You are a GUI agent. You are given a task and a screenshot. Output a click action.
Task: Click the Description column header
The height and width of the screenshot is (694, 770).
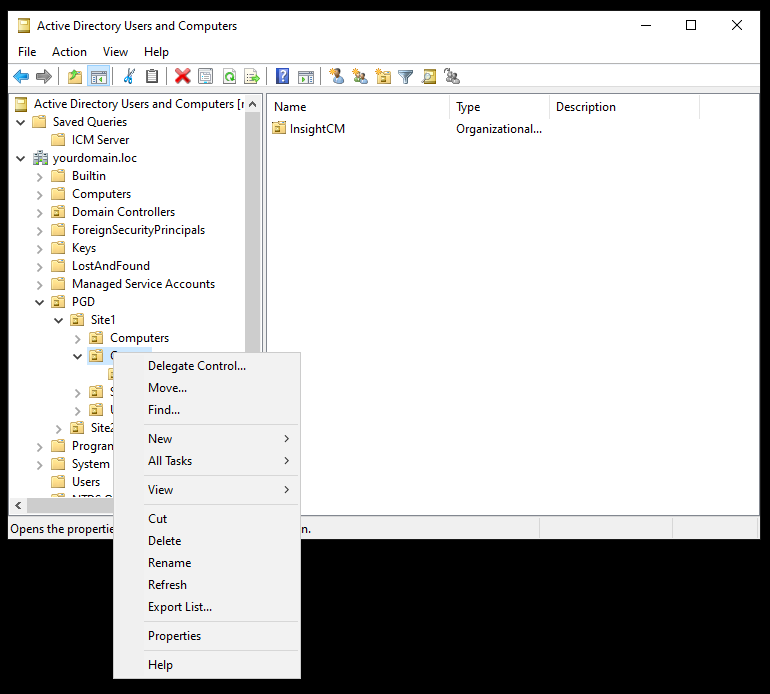pos(624,107)
